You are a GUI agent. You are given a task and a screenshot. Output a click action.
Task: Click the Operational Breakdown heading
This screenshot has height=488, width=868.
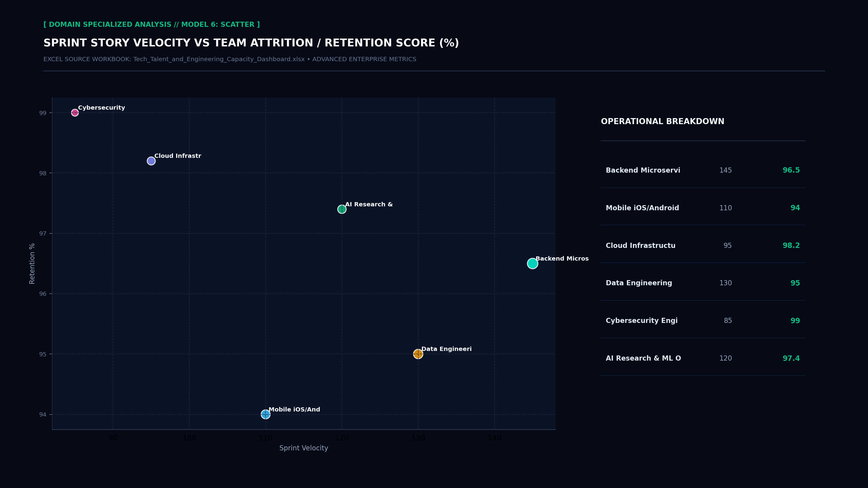pyautogui.click(x=662, y=122)
